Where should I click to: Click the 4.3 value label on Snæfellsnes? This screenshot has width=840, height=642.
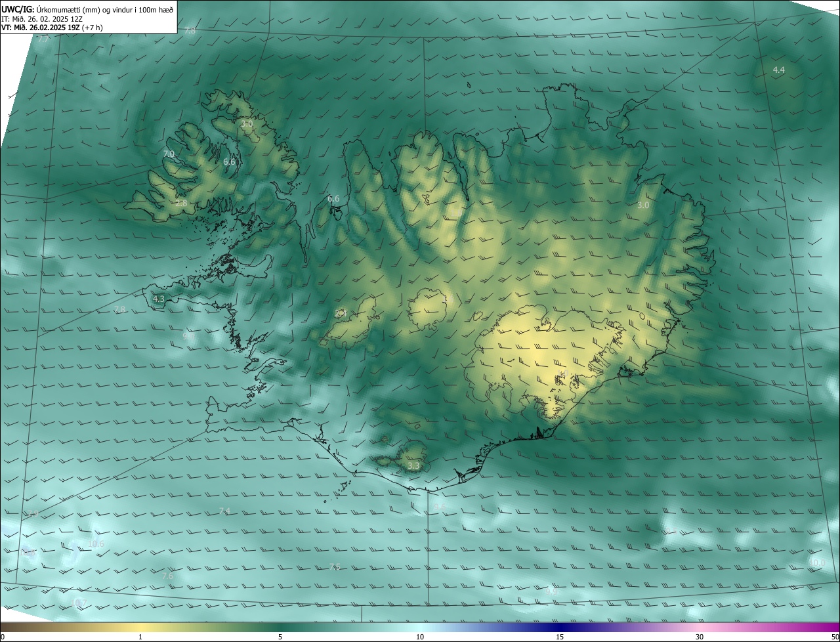[x=158, y=299]
